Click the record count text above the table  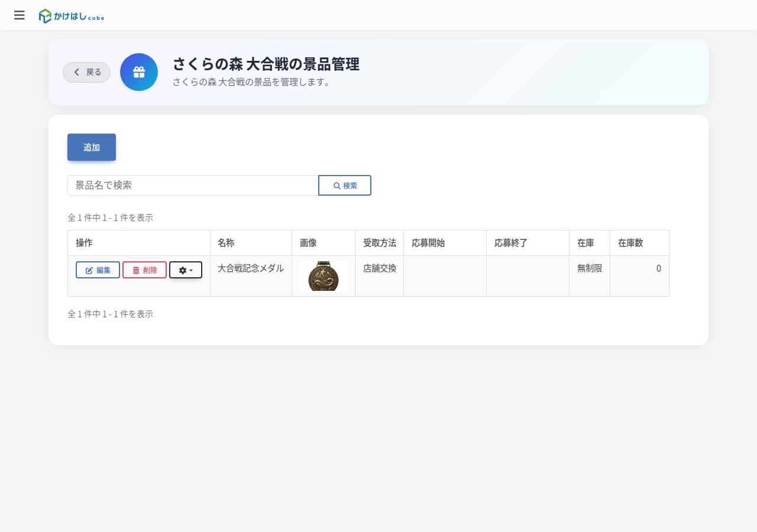click(111, 218)
